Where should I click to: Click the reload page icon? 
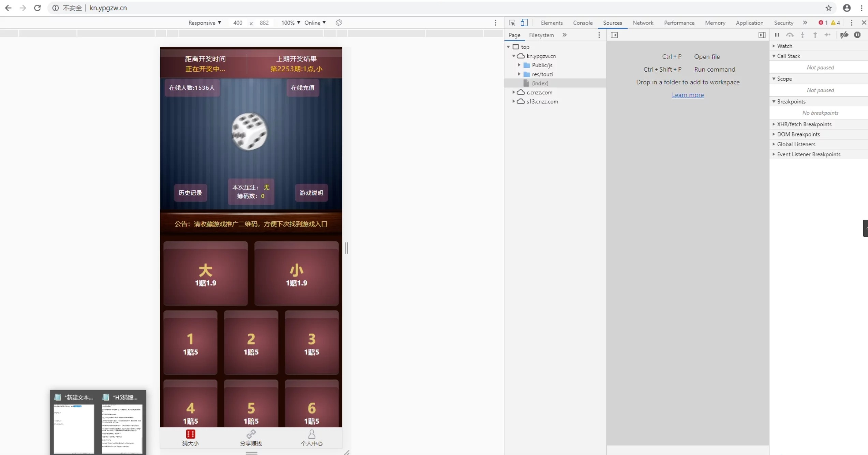(x=38, y=8)
